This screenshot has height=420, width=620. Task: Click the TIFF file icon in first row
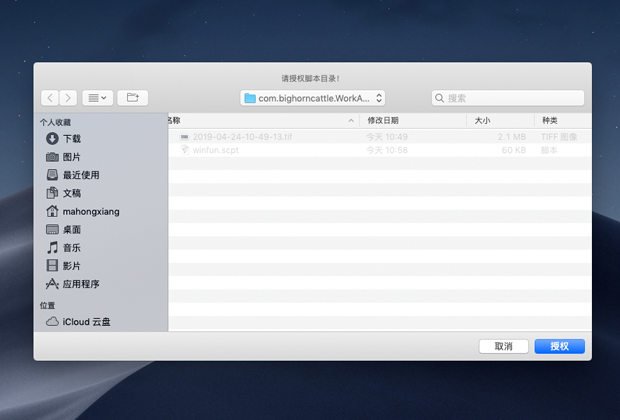(x=184, y=137)
